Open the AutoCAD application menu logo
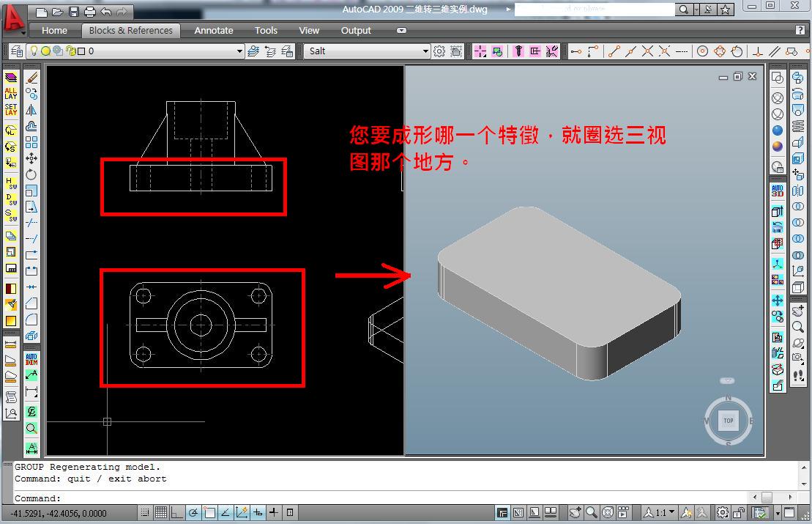This screenshot has height=524, width=812. 13,21
